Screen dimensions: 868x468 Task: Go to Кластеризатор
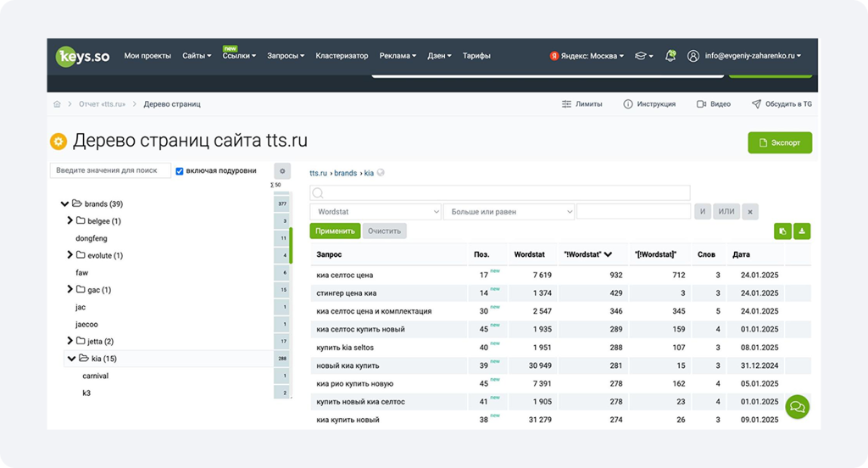342,56
